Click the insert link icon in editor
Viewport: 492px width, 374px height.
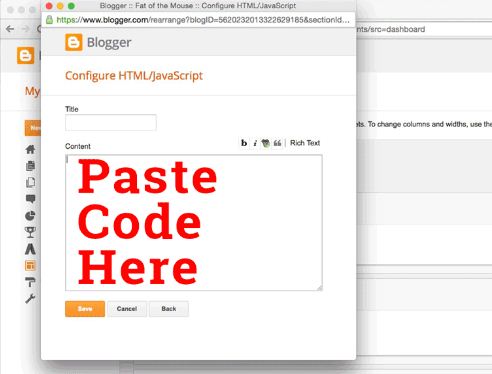point(265,143)
